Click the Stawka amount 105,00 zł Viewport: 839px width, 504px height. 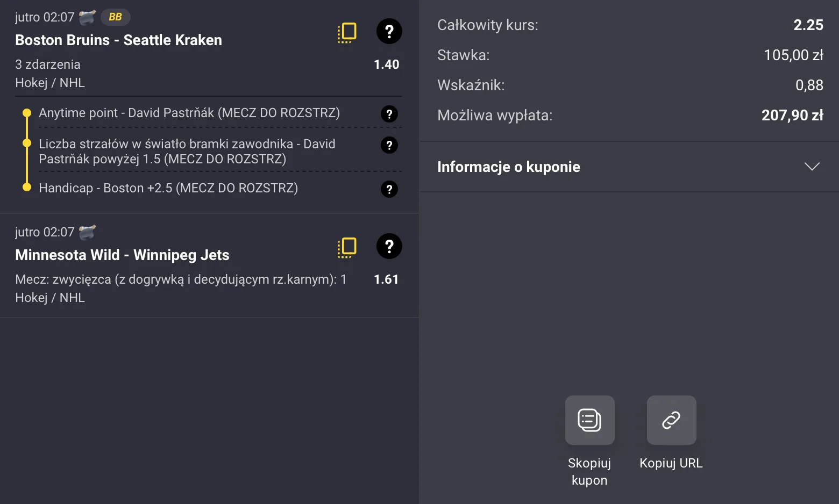pos(793,55)
